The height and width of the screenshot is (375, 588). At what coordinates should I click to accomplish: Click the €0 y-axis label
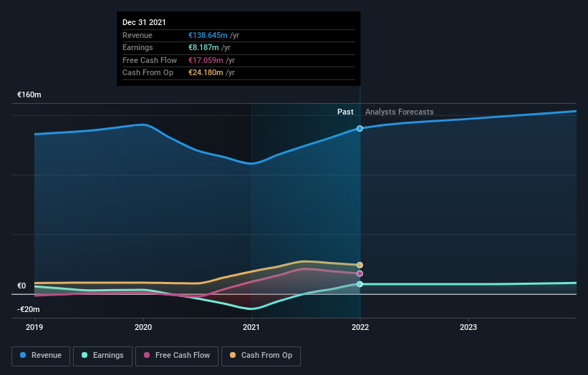click(21, 286)
